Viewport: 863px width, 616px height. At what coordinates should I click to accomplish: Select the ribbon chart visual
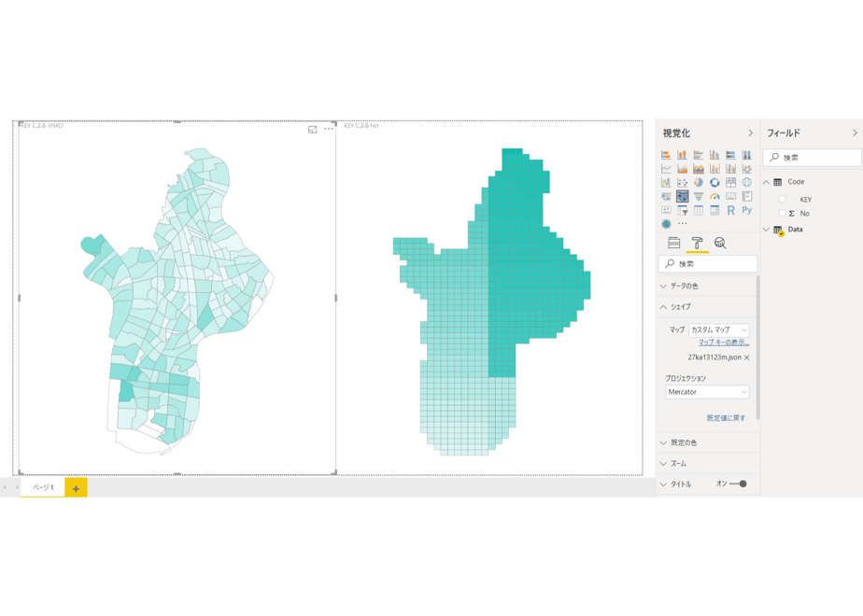[x=747, y=168]
